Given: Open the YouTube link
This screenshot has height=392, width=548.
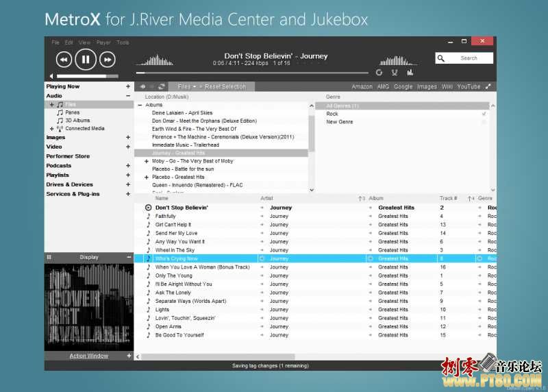Looking at the screenshot, I should [469, 86].
